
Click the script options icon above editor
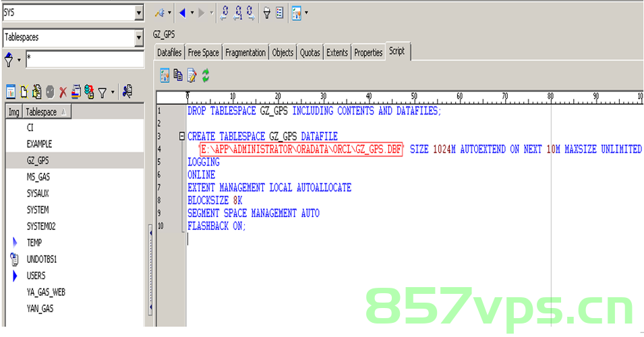click(165, 75)
